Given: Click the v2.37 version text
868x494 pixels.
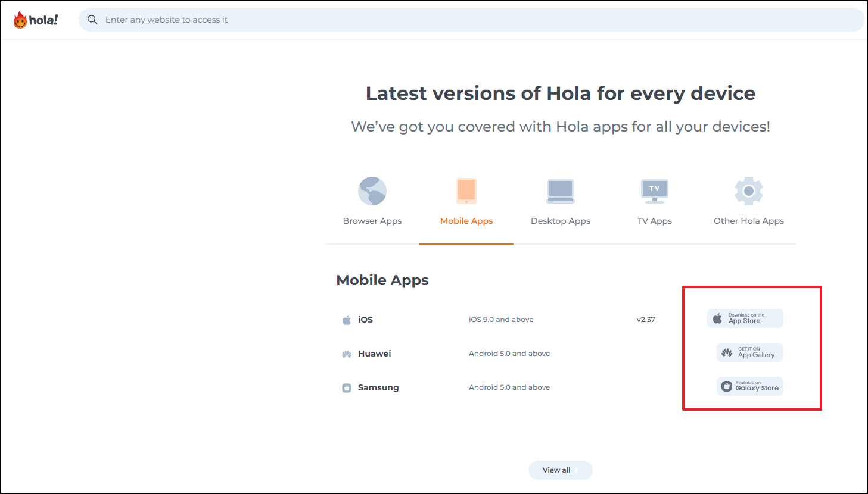Looking at the screenshot, I should 646,320.
